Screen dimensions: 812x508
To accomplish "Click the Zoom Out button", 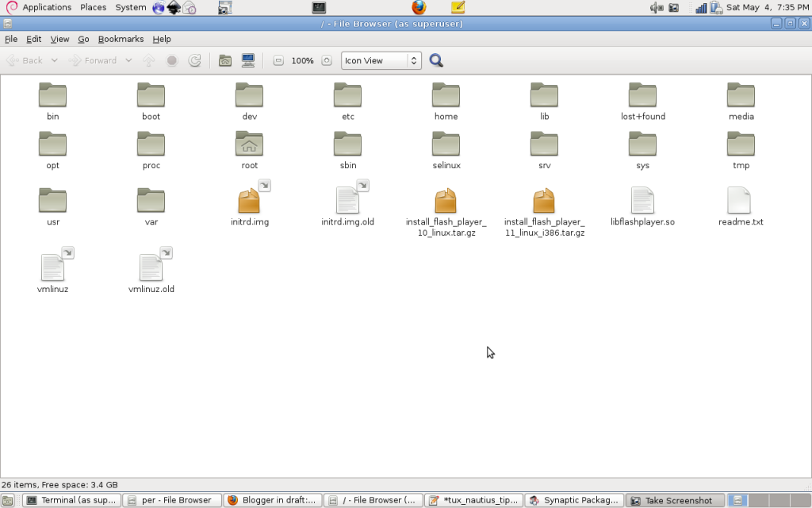I will [278, 60].
